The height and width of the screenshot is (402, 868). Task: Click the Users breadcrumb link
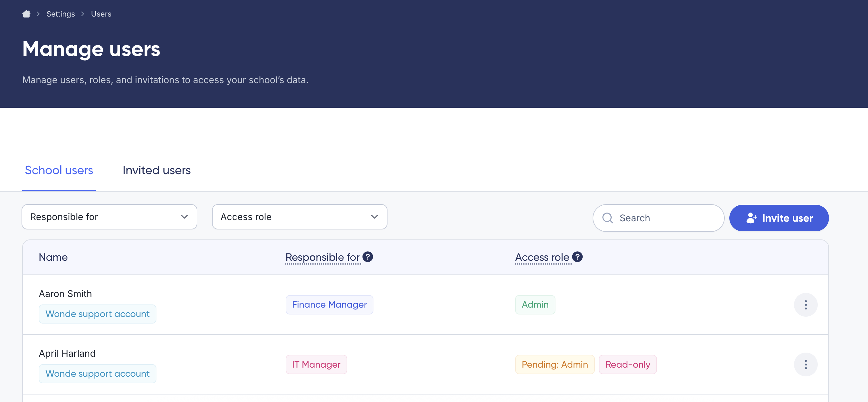[x=101, y=14]
